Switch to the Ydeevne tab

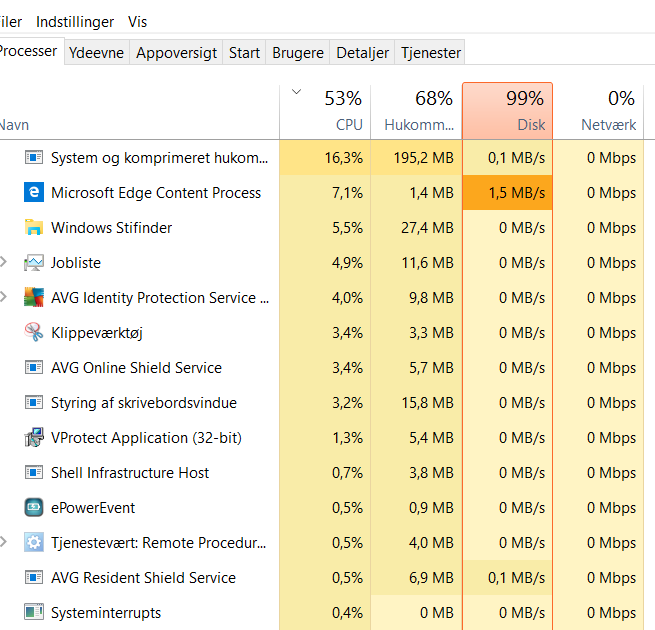tap(96, 53)
